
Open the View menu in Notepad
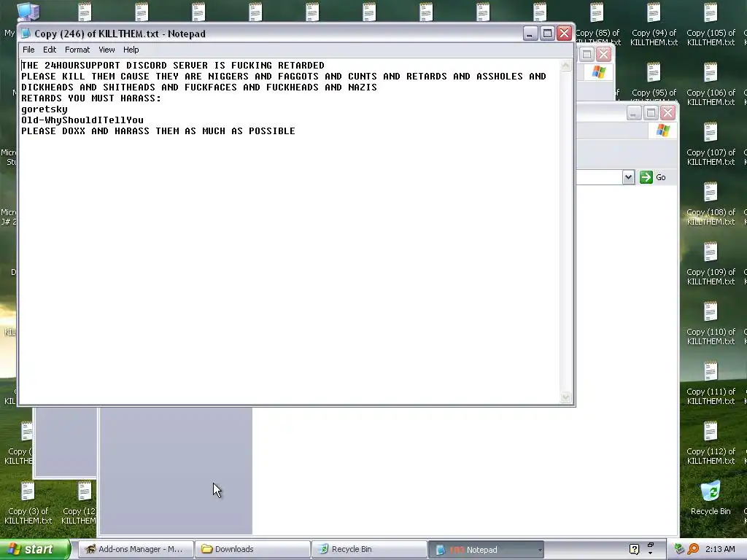107,50
